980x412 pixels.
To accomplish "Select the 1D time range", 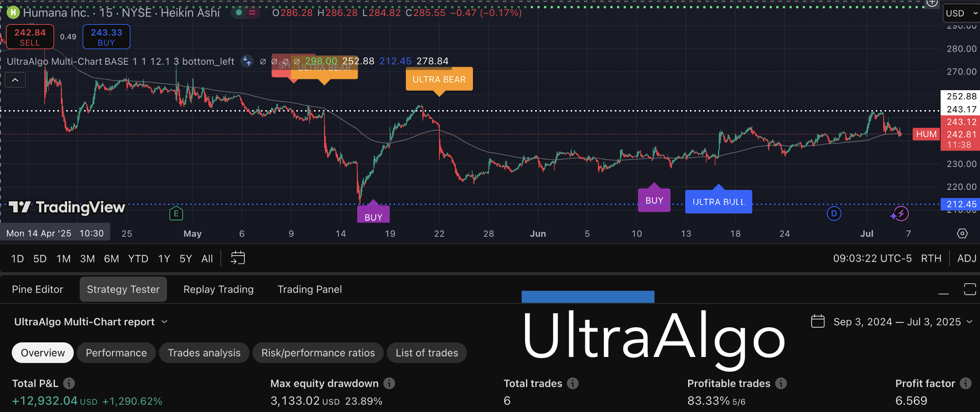I will (x=18, y=259).
